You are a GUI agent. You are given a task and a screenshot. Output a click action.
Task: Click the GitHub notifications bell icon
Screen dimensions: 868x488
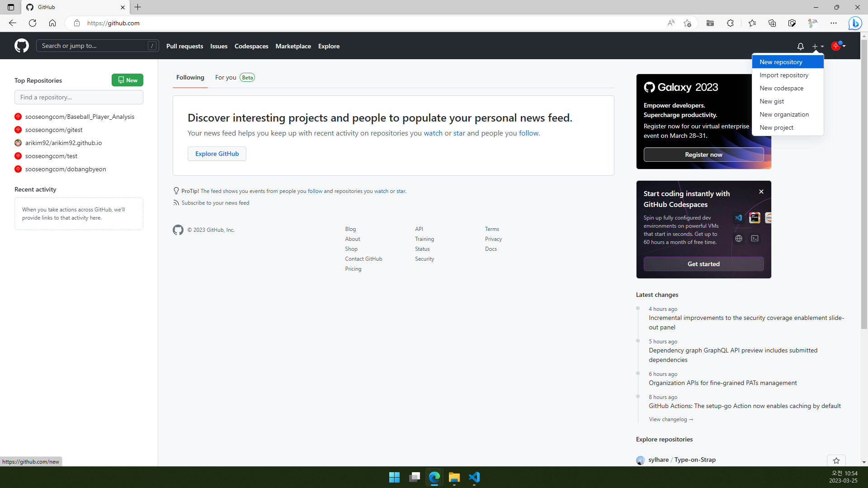(x=800, y=46)
